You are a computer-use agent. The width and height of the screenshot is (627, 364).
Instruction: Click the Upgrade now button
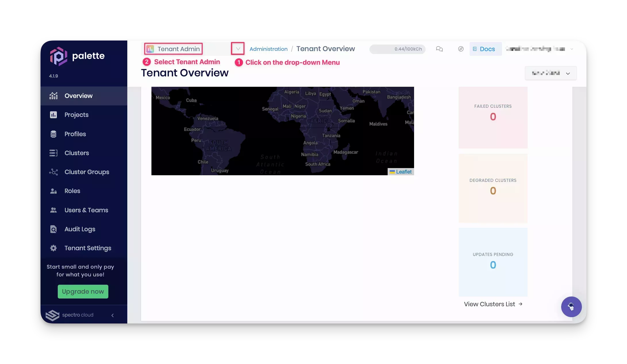83,291
